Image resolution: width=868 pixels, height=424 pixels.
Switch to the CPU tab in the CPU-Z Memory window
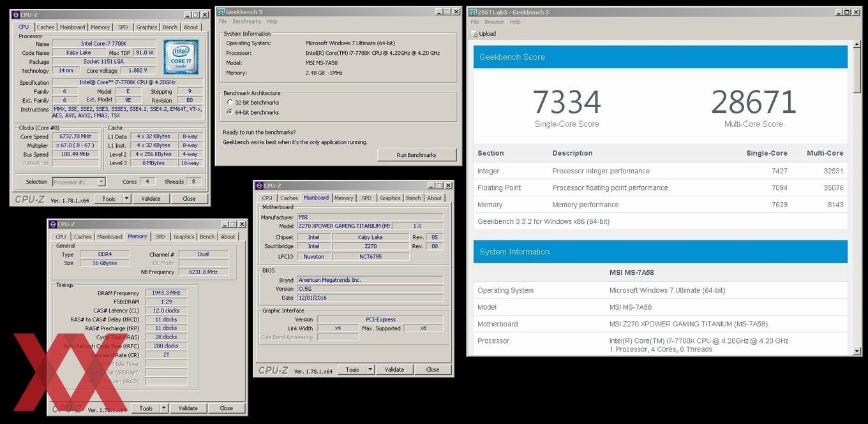(61, 237)
